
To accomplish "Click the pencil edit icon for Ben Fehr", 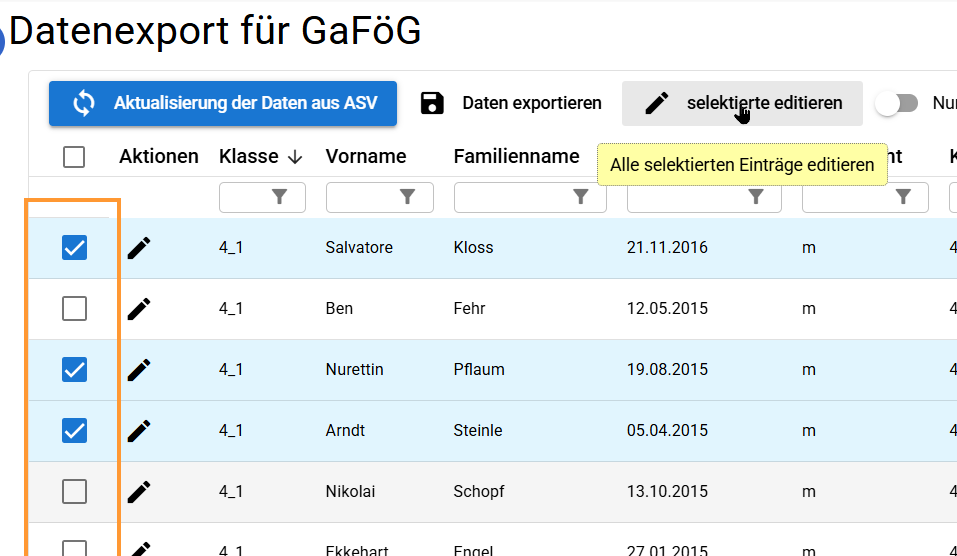I will [x=140, y=308].
